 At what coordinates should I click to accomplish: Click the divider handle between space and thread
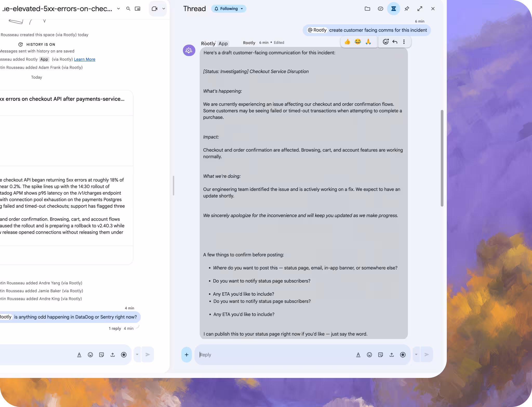[x=174, y=186]
